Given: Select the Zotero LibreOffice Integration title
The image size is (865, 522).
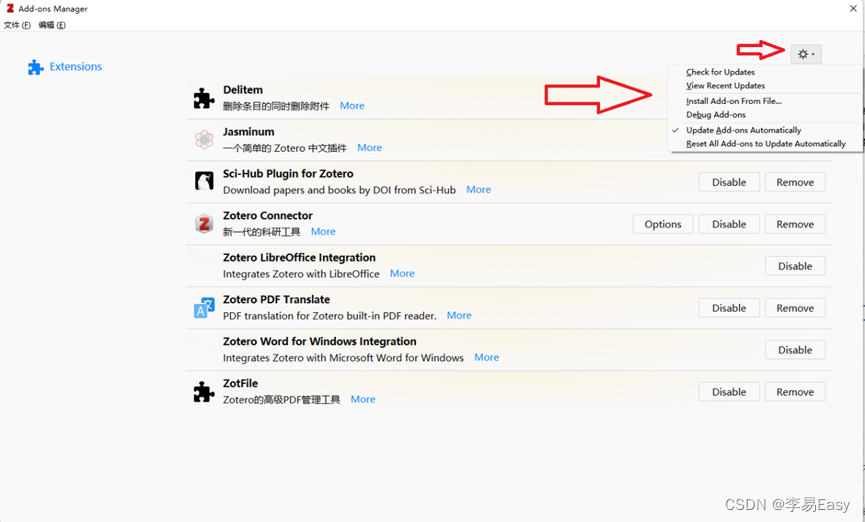Looking at the screenshot, I should click(299, 257).
